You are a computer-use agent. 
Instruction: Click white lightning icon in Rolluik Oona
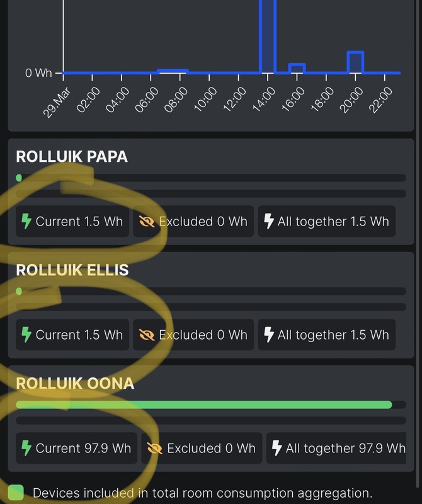[277, 448]
